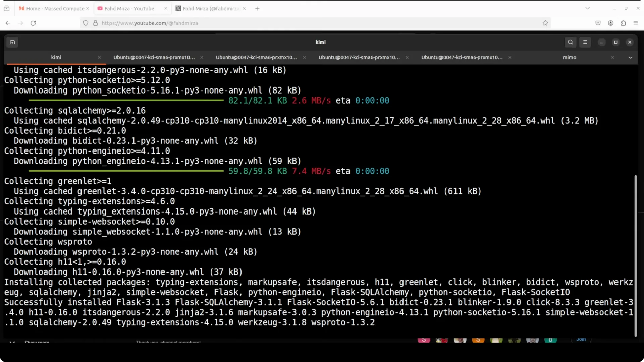Open a new browser tab
The image size is (644, 362).
[257, 9]
